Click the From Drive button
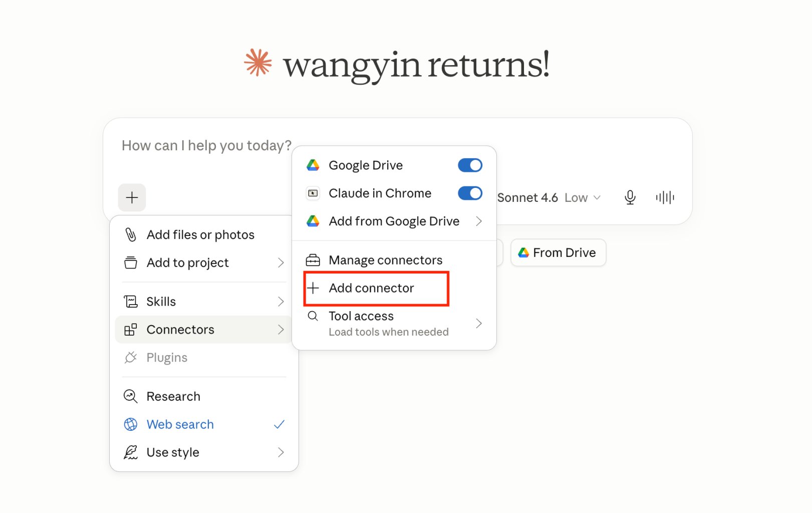 [558, 252]
